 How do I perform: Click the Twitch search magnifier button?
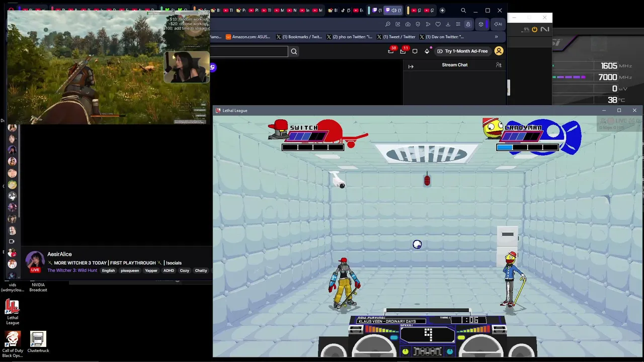[294, 51]
